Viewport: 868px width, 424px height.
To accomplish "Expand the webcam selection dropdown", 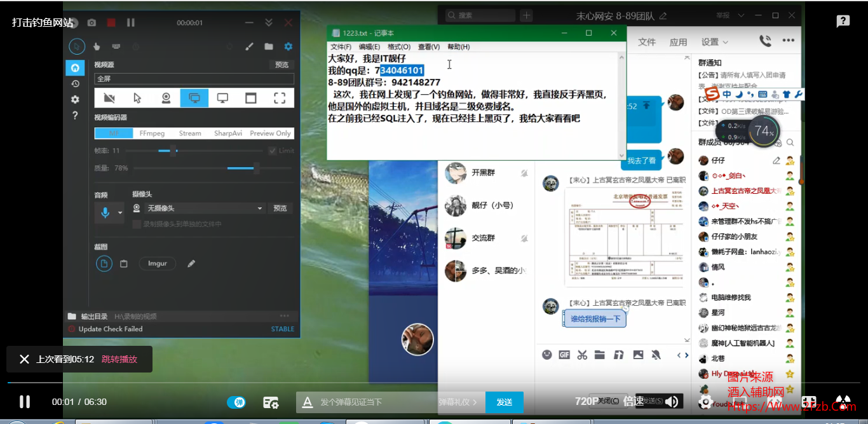I will [259, 209].
